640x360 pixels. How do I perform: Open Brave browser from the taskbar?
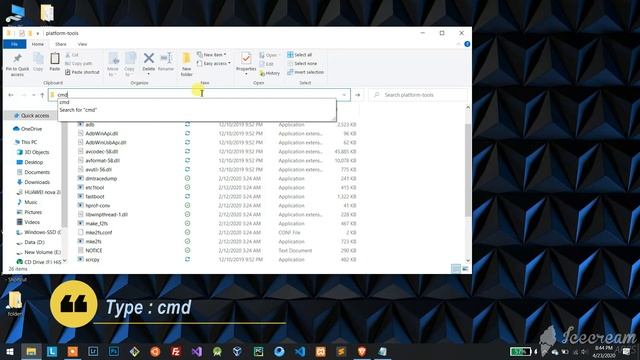(x=362, y=351)
